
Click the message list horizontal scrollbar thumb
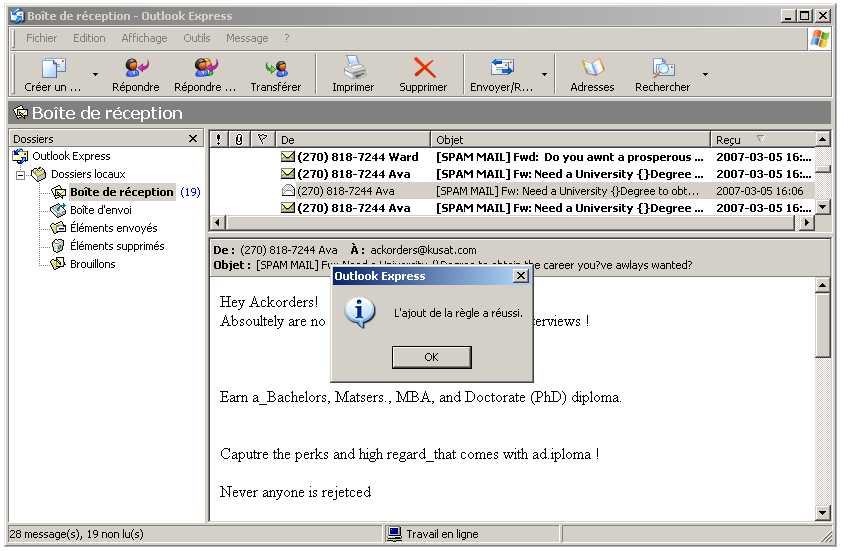point(510,223)
